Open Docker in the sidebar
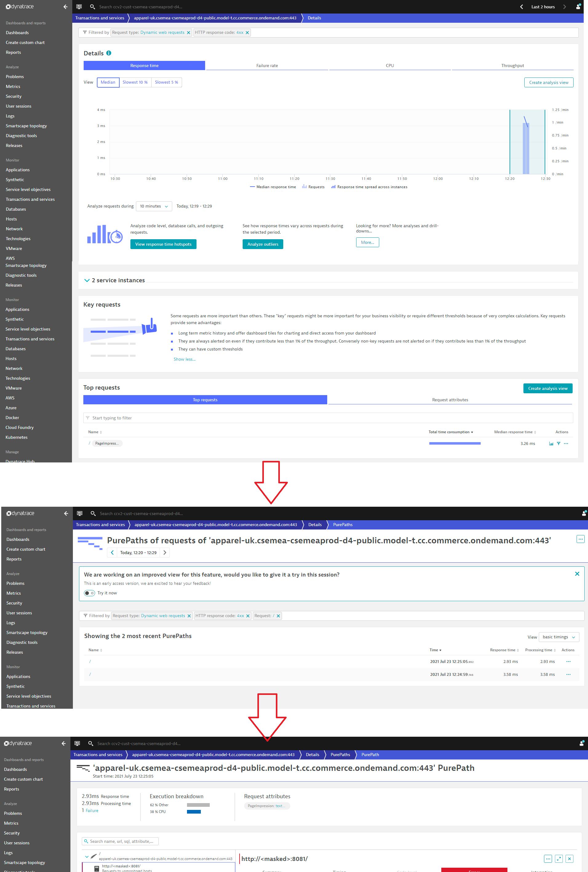Screen dimensions: 588x872 click(x=12, y=418)
